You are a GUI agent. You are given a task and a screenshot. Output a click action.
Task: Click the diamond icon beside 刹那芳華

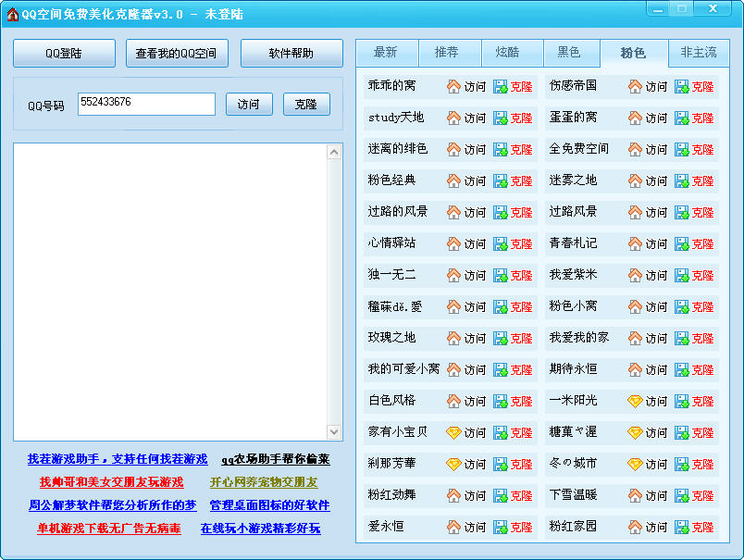coord(453,464)
